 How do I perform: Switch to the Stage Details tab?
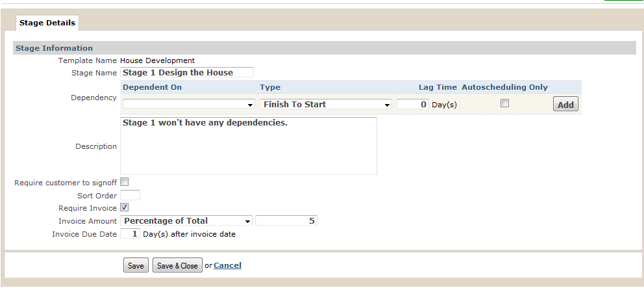47,23
